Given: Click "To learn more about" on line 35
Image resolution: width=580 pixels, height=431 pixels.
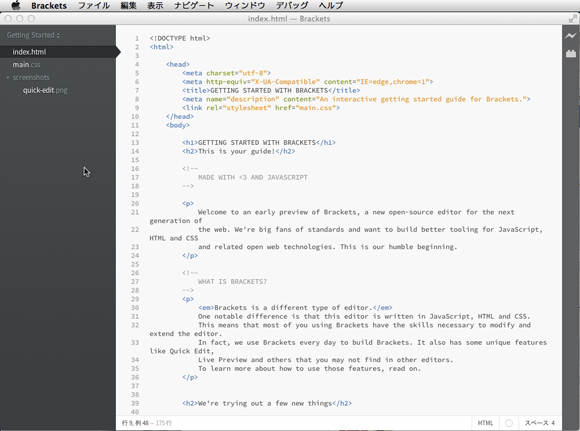Looking at the screenshot, I should [236, 368].
